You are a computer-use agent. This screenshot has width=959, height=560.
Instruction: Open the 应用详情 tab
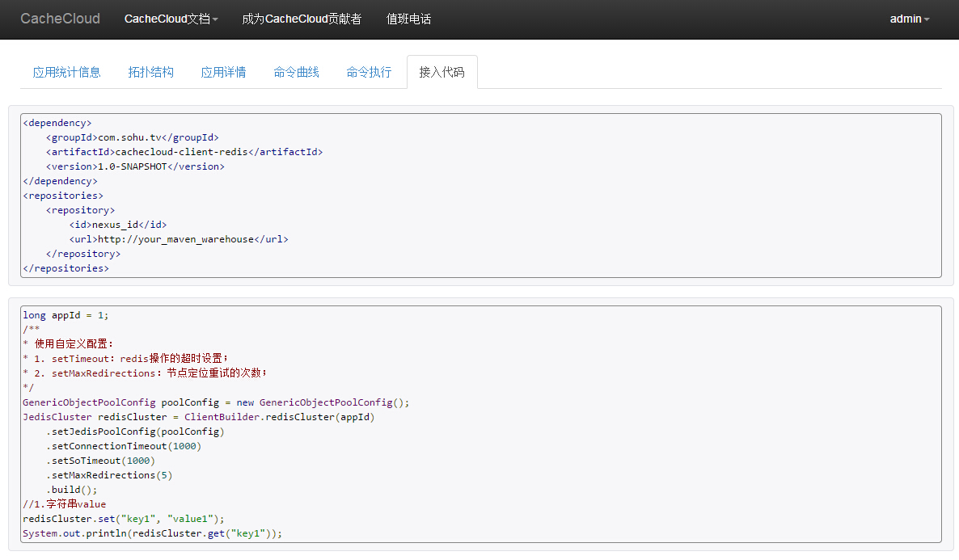coord(224,72)
